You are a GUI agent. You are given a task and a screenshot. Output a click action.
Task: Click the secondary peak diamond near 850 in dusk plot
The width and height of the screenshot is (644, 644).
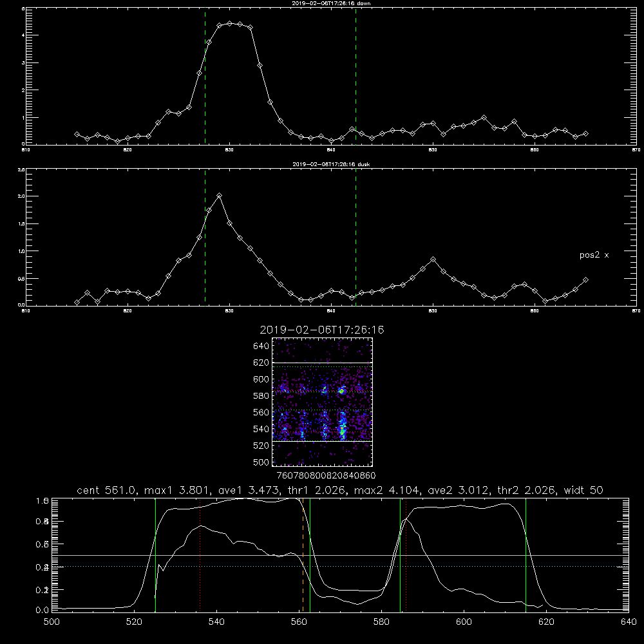pos(433,260)
